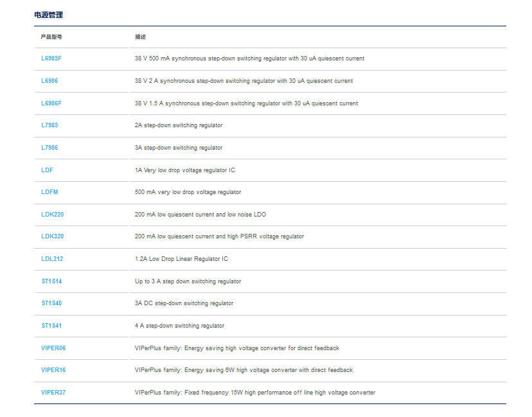This screenshot has width=532, height=417.
Task: Click the 描述 column header
Action: coord(141,37)
